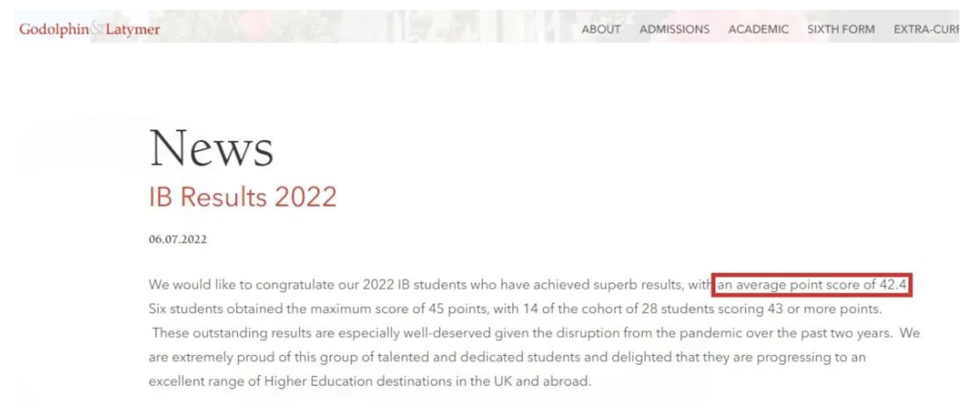The image size is (980, 419).
Task: Click the Godolphin & Latymer logo
Action: click(89, 29)
